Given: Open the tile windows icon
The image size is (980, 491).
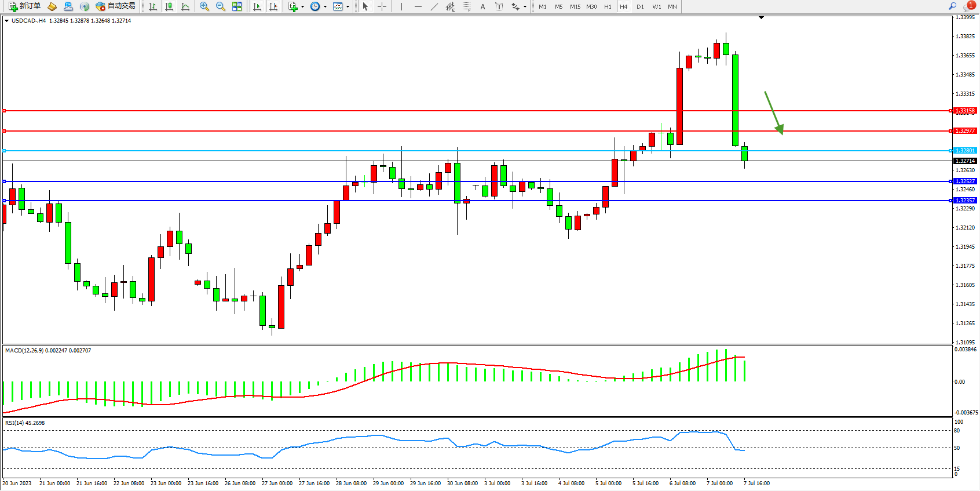Looking at the screenshot, I should pyautogui.click(x=237, y=6).
